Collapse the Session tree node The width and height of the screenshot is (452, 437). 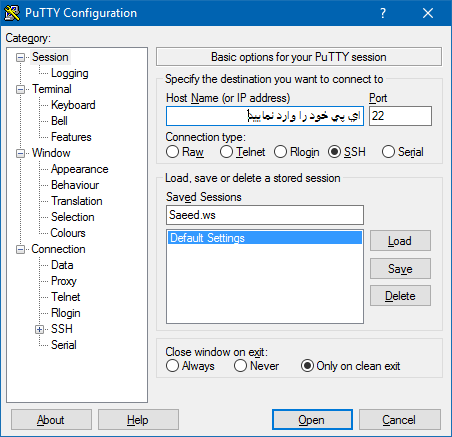click(20, 58)
